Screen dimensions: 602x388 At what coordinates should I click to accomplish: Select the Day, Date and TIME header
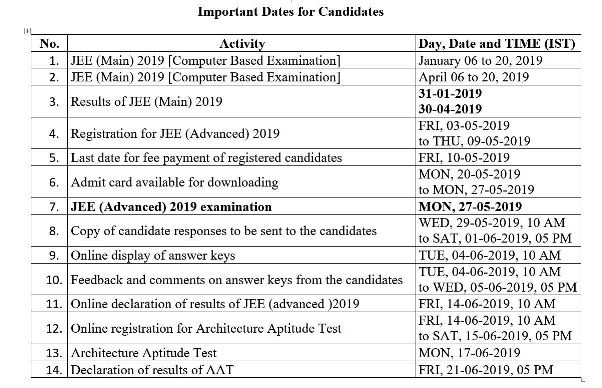[497, 44]
